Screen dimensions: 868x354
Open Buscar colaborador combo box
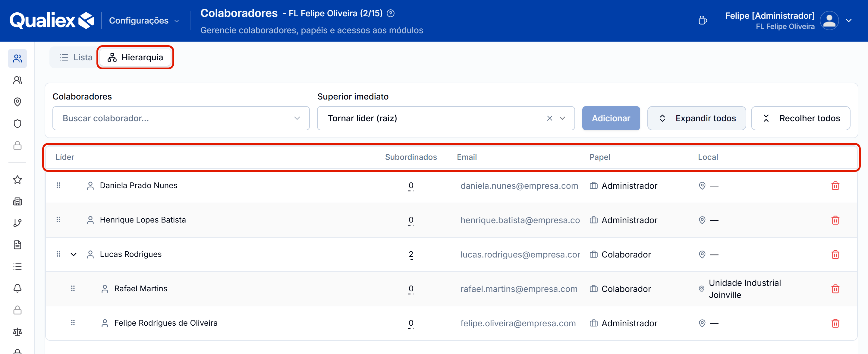click(181, 118)
